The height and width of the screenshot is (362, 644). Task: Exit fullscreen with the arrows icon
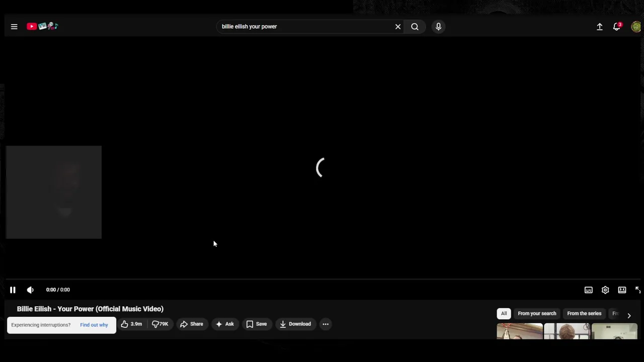pyautogui.click(x=638, y=290)
